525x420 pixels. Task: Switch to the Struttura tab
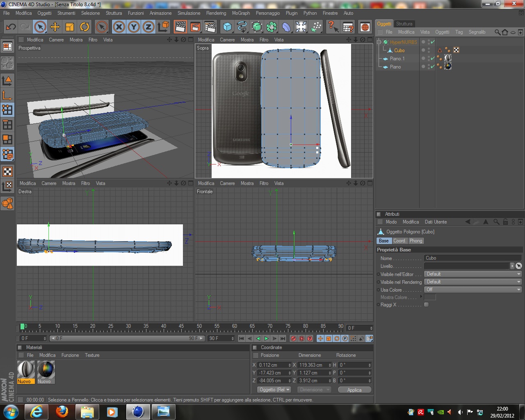(x=404, y=24)
